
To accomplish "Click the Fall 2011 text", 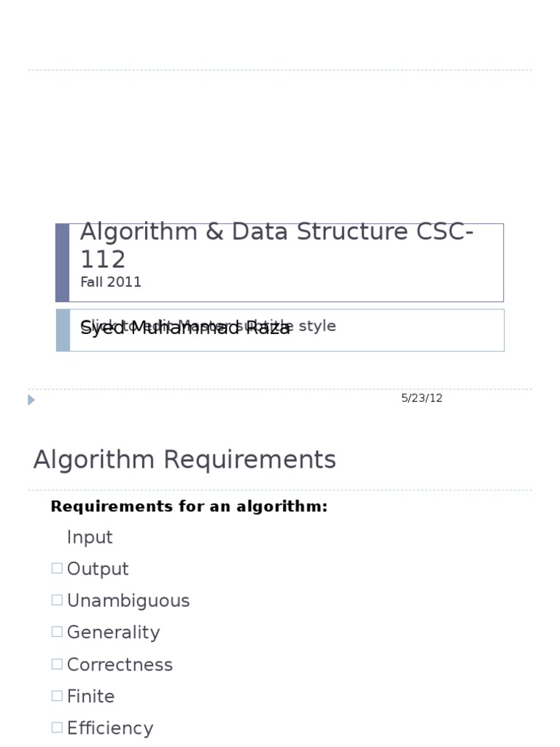I will [x=111, y=282].
